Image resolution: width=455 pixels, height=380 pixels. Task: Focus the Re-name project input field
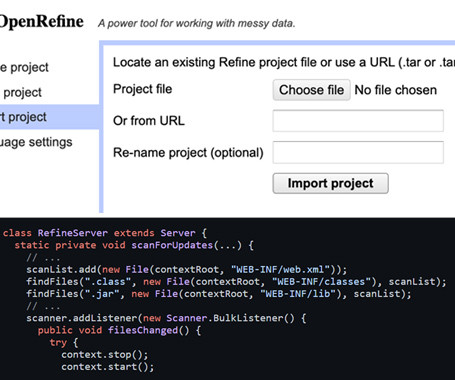[358, 152]
